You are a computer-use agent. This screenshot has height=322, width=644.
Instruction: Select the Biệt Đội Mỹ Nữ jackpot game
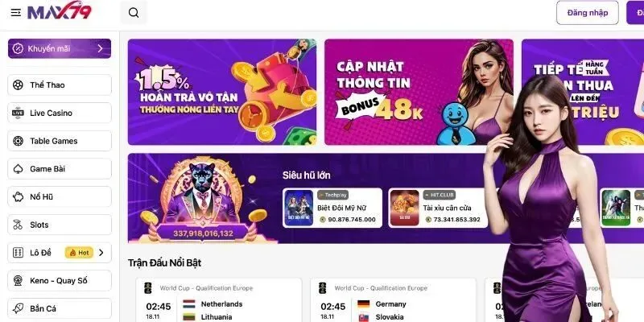pos(332,208)
